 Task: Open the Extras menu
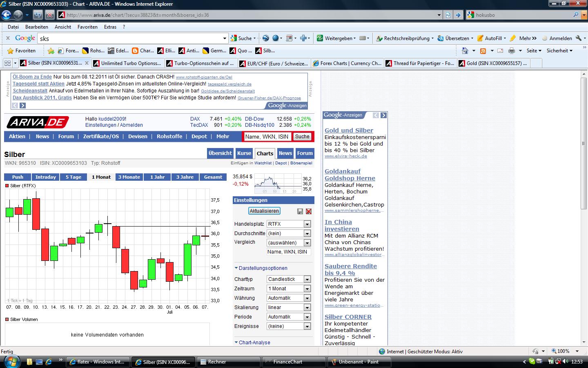pos(110,27)
